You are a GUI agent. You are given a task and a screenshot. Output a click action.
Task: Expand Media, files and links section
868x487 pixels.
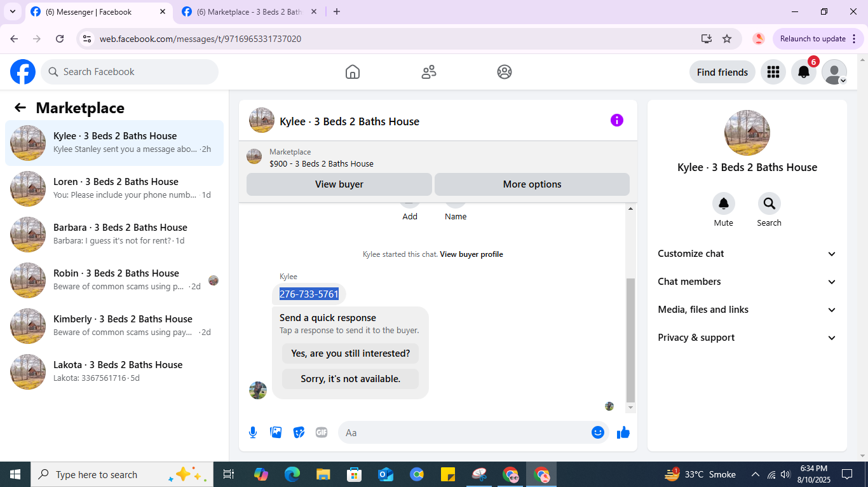[x=747, y=310]
